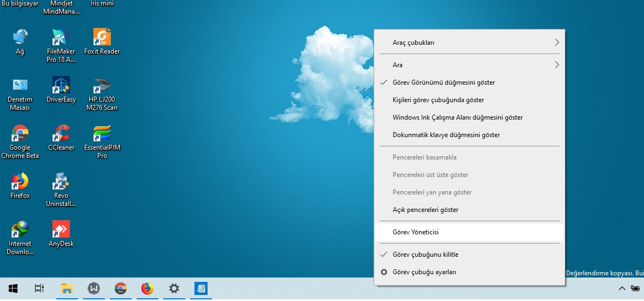Switch to Chrome Beta on the taskbar
Screen dimensions: 644x301
(x=120, y=288)
